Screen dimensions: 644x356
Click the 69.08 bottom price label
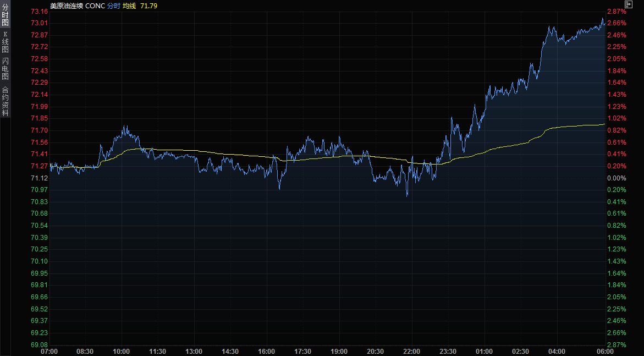(x=39, y=345)
